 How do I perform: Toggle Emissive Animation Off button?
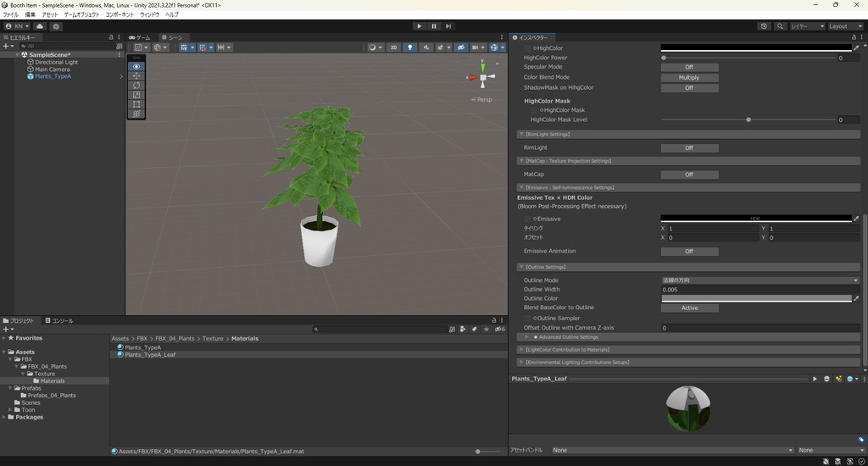pos(689,252)
